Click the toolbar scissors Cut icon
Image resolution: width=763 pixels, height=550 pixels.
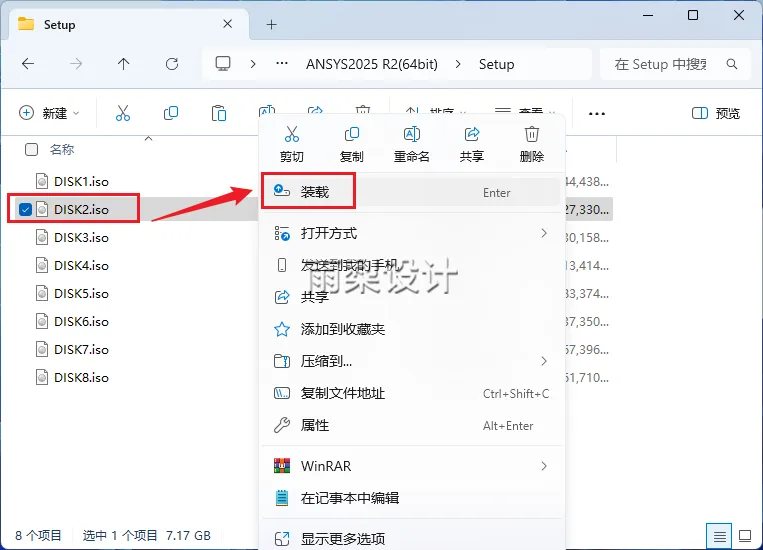click(123, 113)
